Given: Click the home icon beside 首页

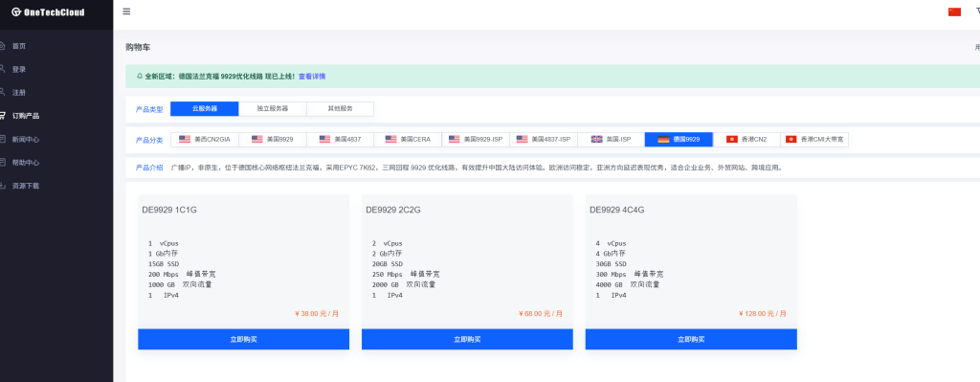Looking at the screenshot, I should 3,46.
